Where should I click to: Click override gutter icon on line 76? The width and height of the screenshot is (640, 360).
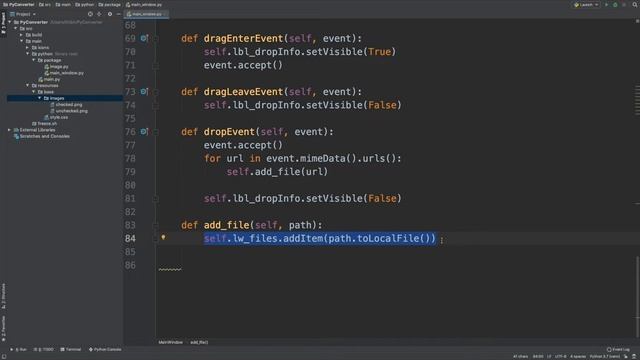tap(144, 131)
